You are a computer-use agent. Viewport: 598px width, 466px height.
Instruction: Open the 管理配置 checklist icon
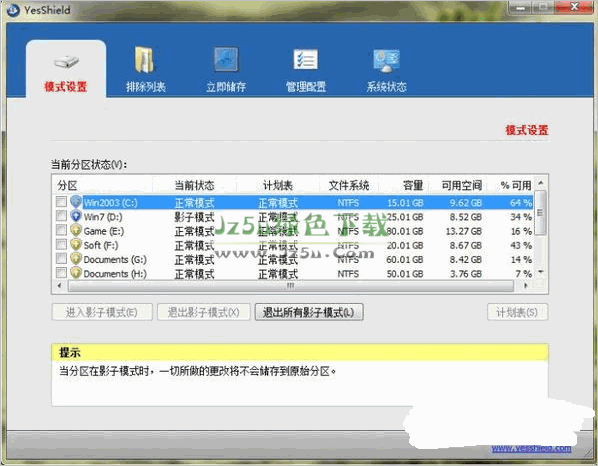coord(305,60)
